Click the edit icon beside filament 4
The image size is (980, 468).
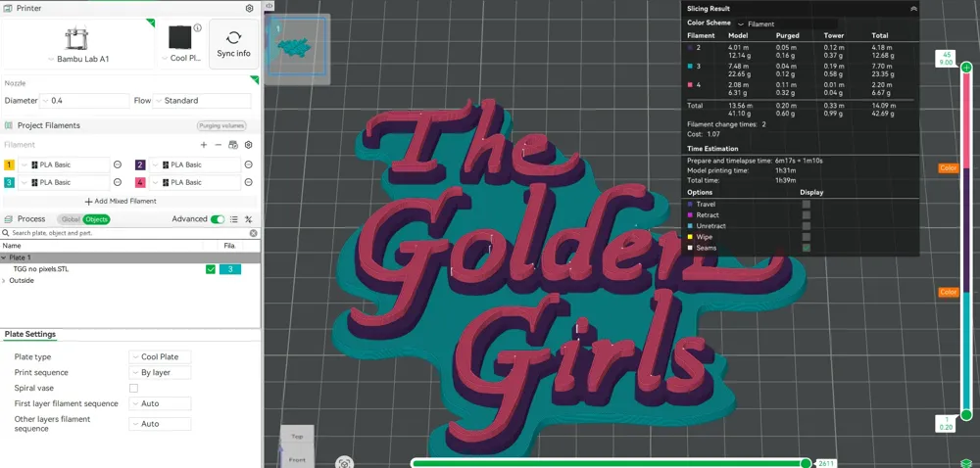248,182
